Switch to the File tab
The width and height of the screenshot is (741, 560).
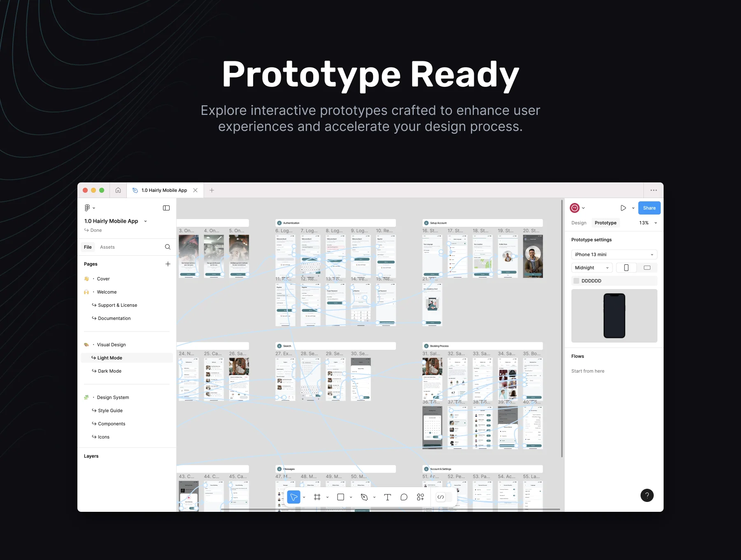click(x=88, y=247)
